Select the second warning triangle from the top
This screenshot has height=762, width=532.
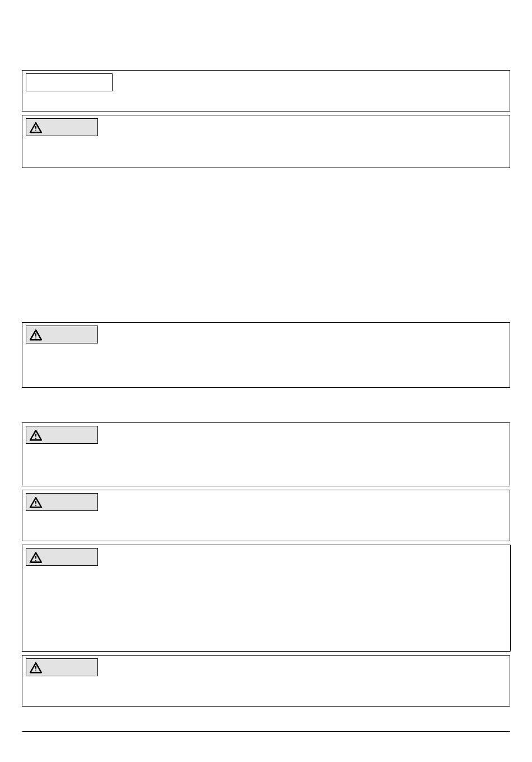pos(36,335)
